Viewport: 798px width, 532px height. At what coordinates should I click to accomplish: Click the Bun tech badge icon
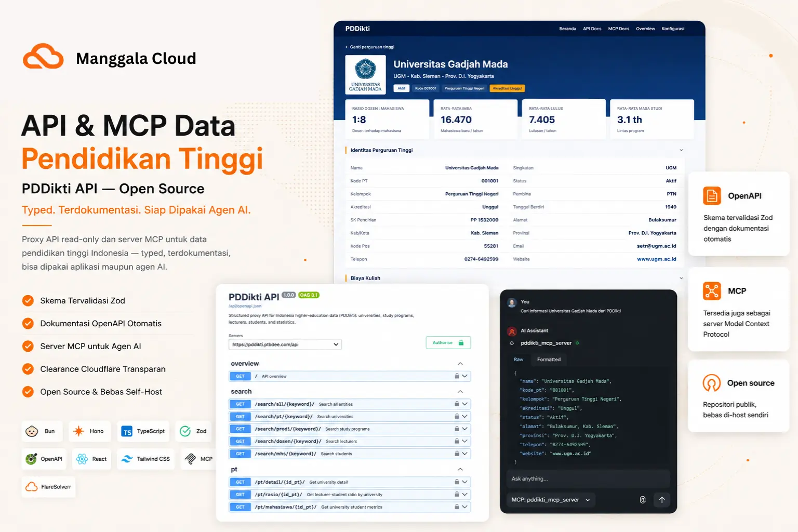pyautogui.click(x=32, y=431)
